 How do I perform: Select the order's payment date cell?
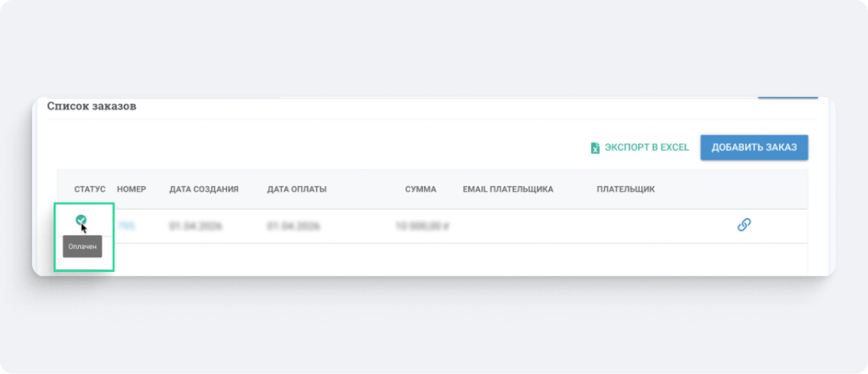pyautogui.click(x=293, y=226)
